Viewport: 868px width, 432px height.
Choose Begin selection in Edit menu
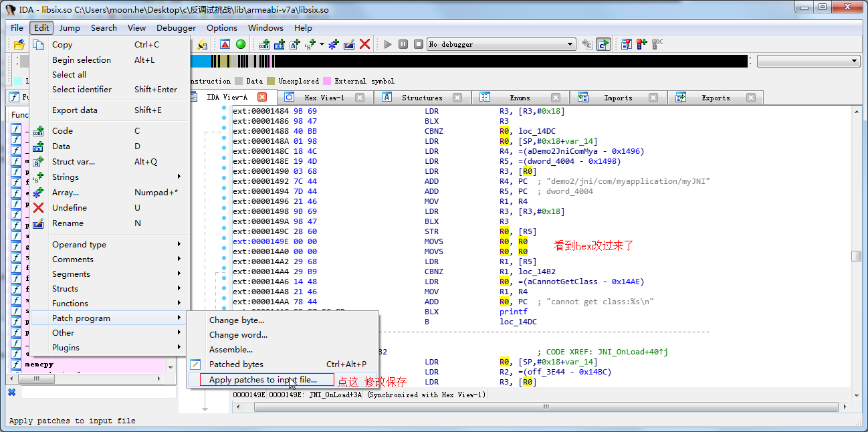click(110, 60)
